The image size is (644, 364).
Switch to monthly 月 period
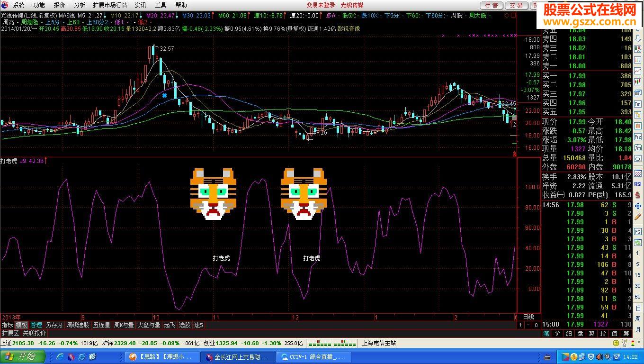pos(637,330)
